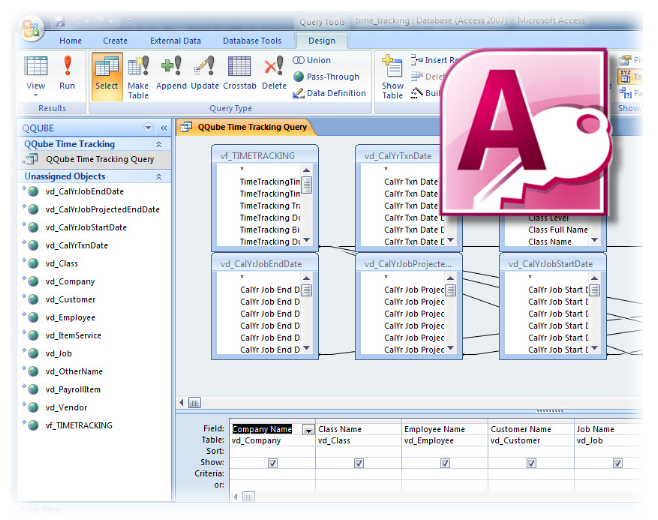658x520 pixels.
Task: Collapse the Unassigned Objects group
Action: (x=159, y=177)
